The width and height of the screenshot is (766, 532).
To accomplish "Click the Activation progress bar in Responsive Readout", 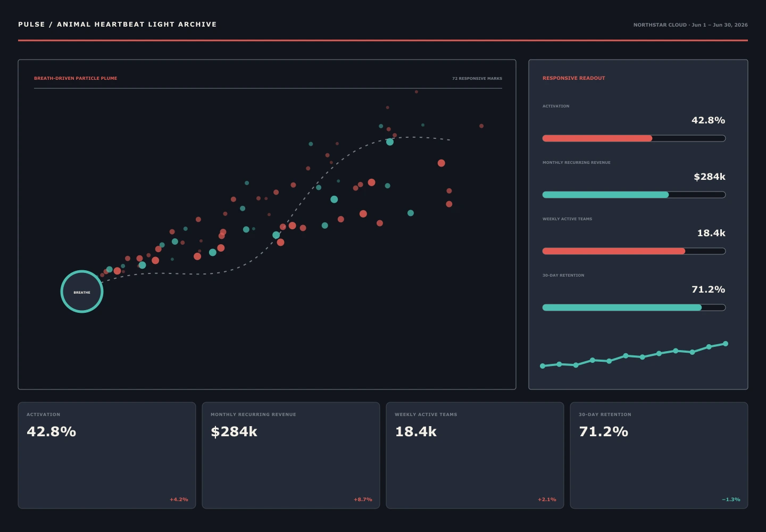I will 634,138.
